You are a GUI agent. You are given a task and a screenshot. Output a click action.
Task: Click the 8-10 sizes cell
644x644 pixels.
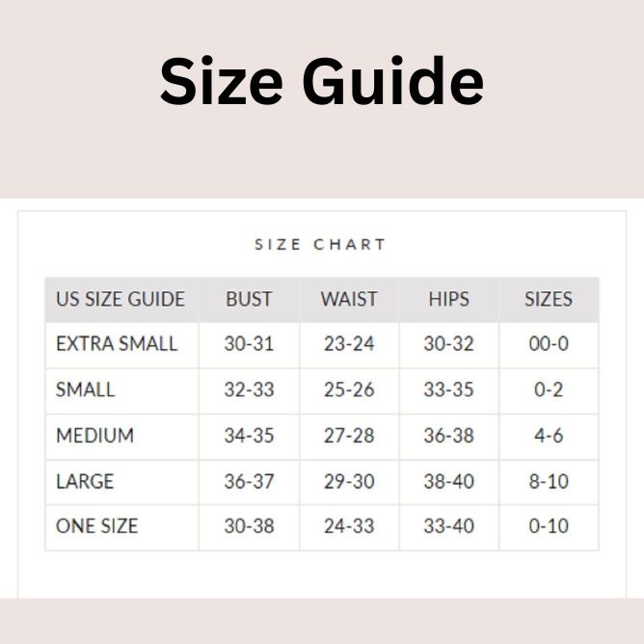(549, 480)
